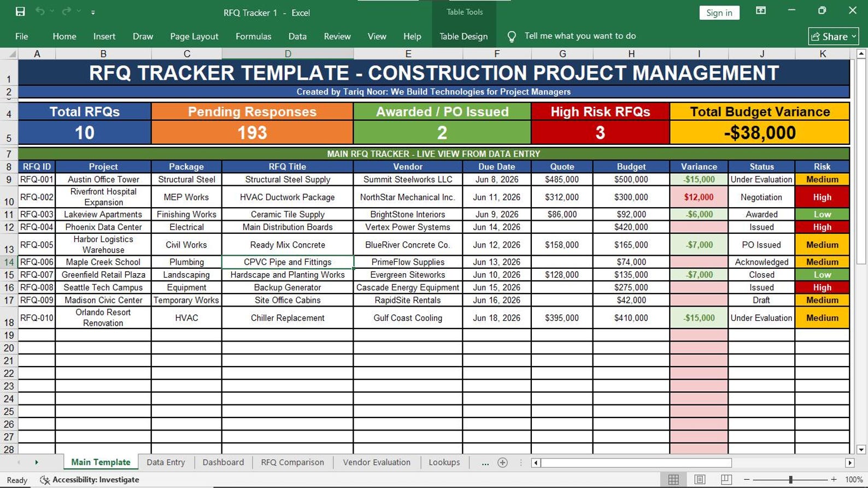This screenshot has width=868, height=488.
Task: Click the Save icon in title bar
Action: 20,11
